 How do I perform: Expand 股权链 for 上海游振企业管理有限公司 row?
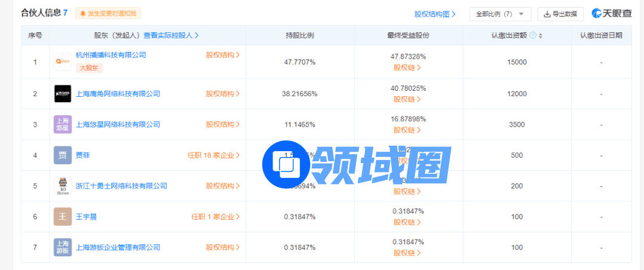407,253
